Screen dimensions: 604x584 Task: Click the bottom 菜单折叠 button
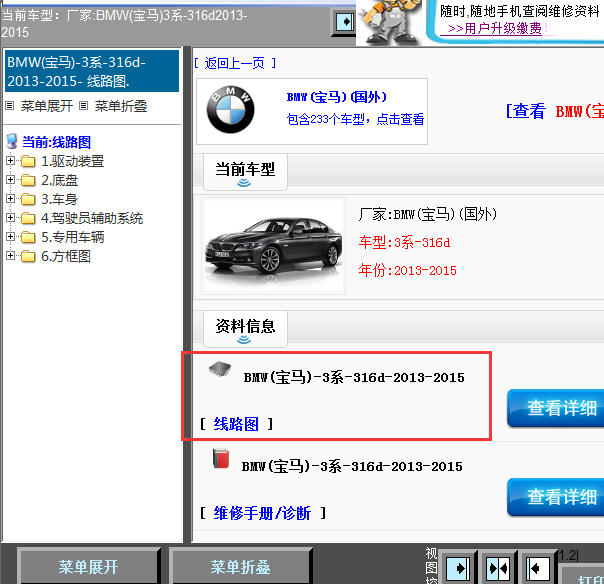tap(240, 567)
